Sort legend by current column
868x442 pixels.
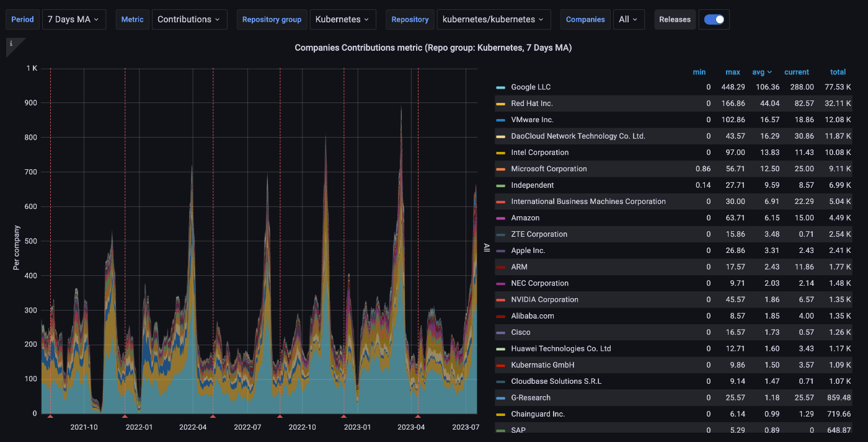tap(796, 72)
